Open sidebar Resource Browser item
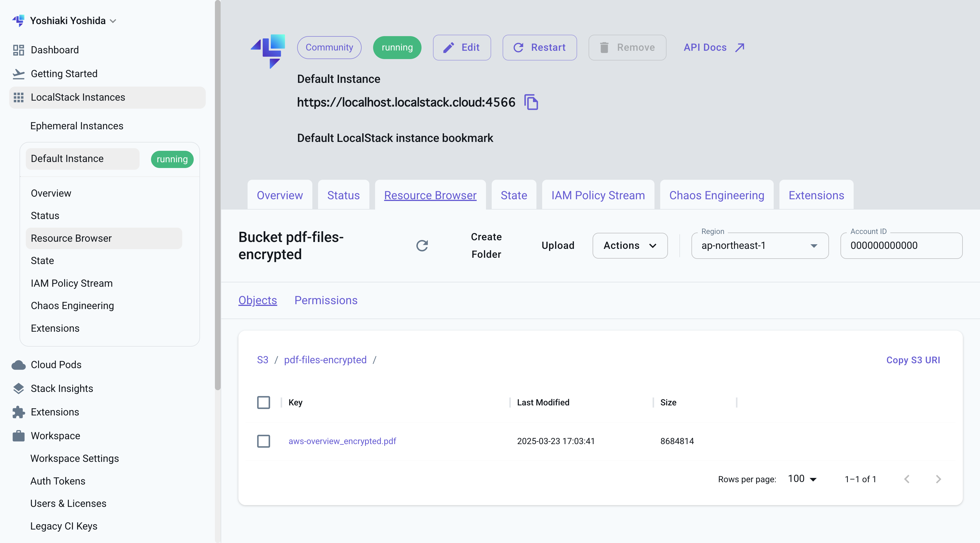 coord(104,239)
